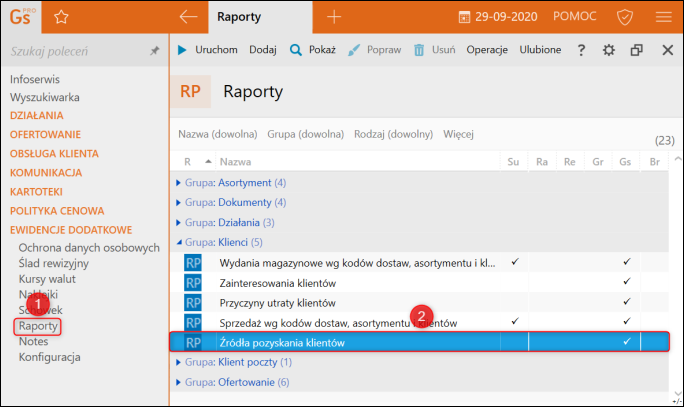Screen dimensions: 684x407
Task: Go back using the left arrow icon
Action: 188,16
